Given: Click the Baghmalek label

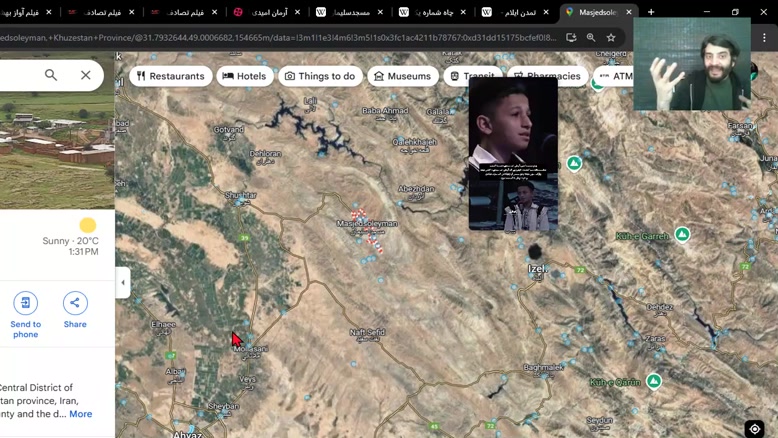Looking at the screenshot, I should (x=543, y=368).
